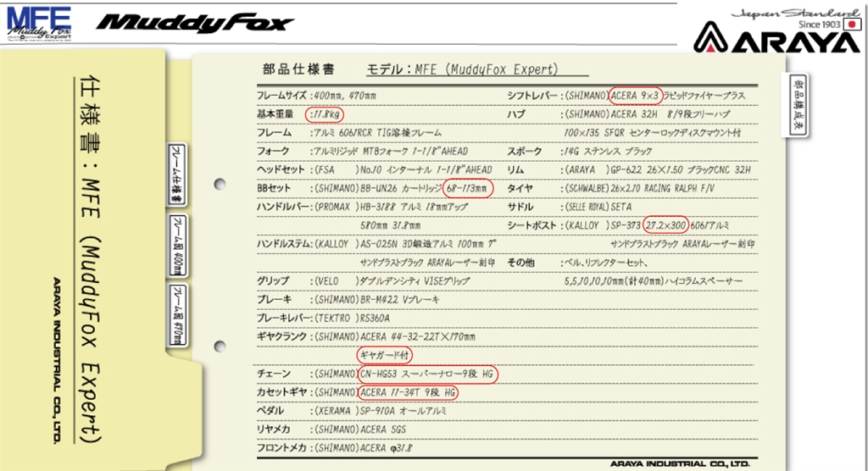This screenshot has height=471, width=868.
Task: Click the circled ギヤガード付 note
Action: pos(386,355)
